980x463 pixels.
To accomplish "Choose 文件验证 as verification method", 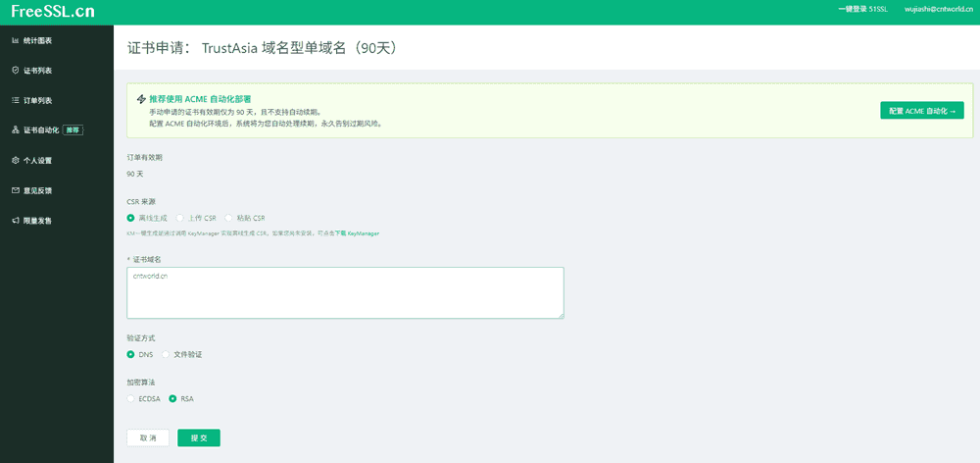I will click(x=167, y=354).
